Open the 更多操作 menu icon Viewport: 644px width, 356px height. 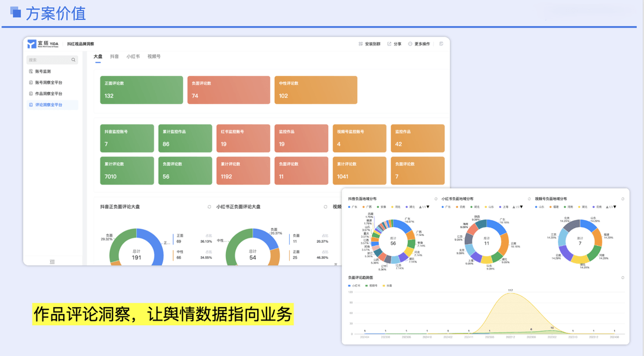coord(410,44)
